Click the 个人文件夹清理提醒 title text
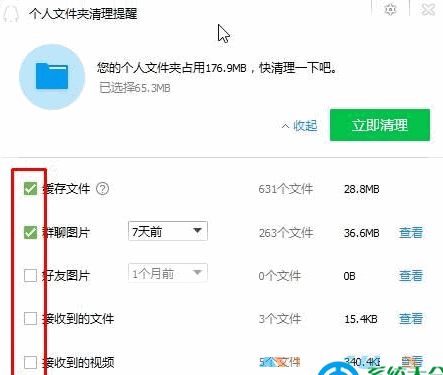This screenshot has height=375, width=443. click(x=83, y=14)
